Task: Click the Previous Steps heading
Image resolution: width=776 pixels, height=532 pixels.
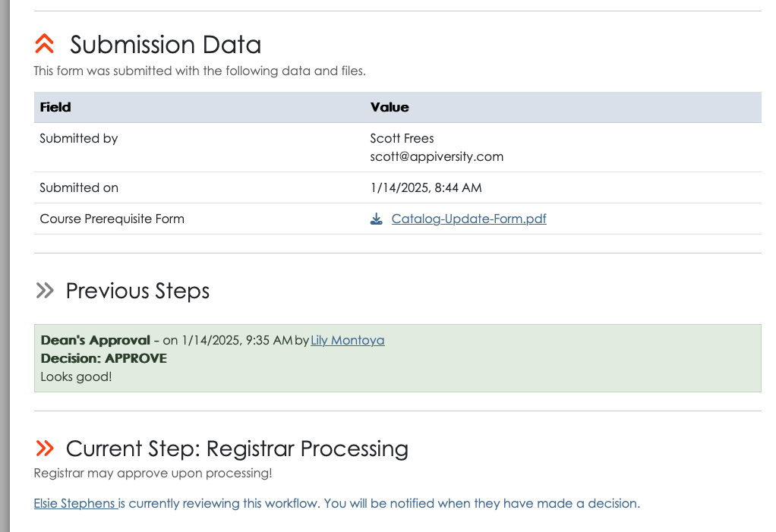Action: 137,291
